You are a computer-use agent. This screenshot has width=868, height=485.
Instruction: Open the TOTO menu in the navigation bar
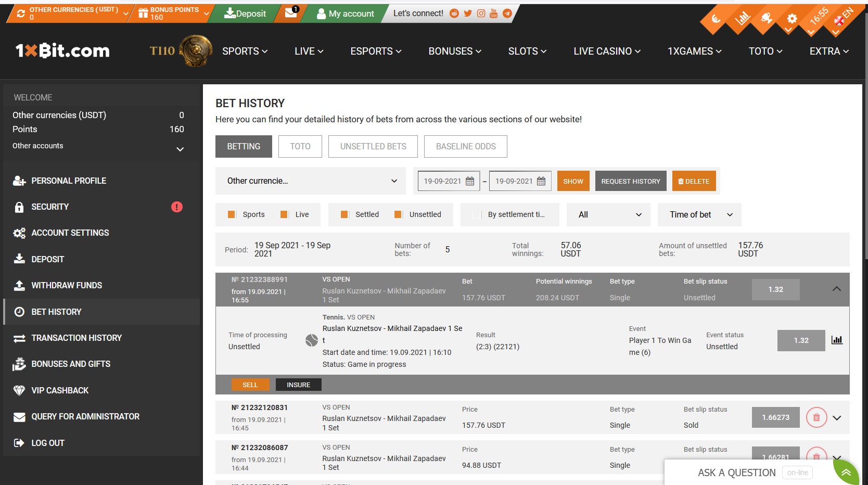(x=765, y=51)
